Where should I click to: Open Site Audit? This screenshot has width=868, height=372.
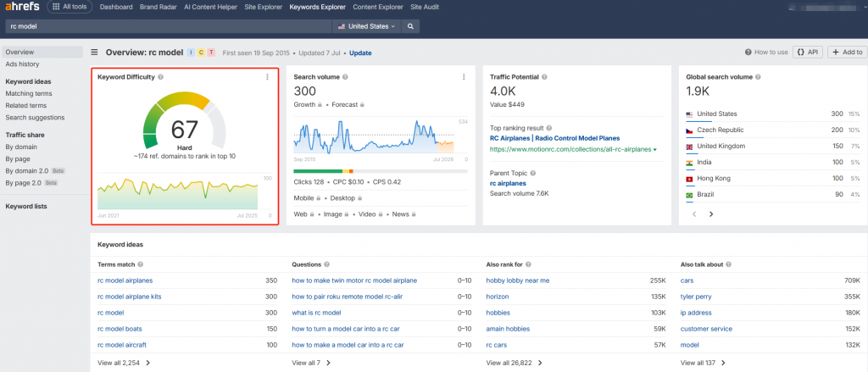424,7
